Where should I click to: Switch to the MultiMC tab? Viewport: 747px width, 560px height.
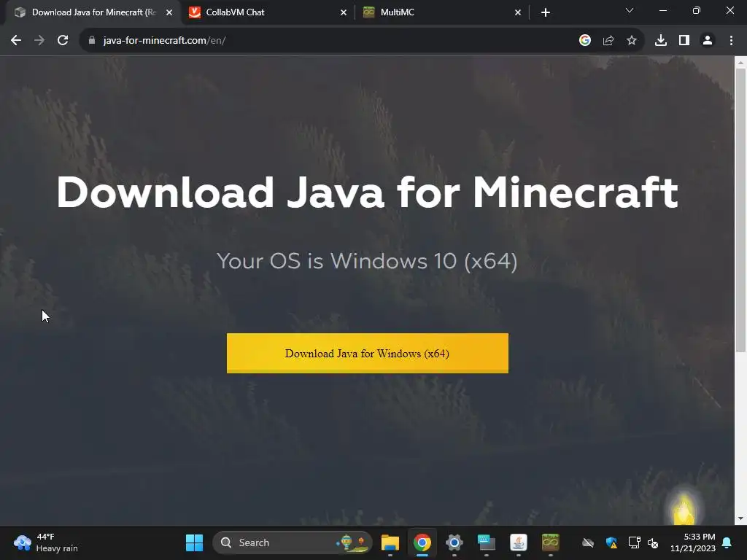coord(442,12)
